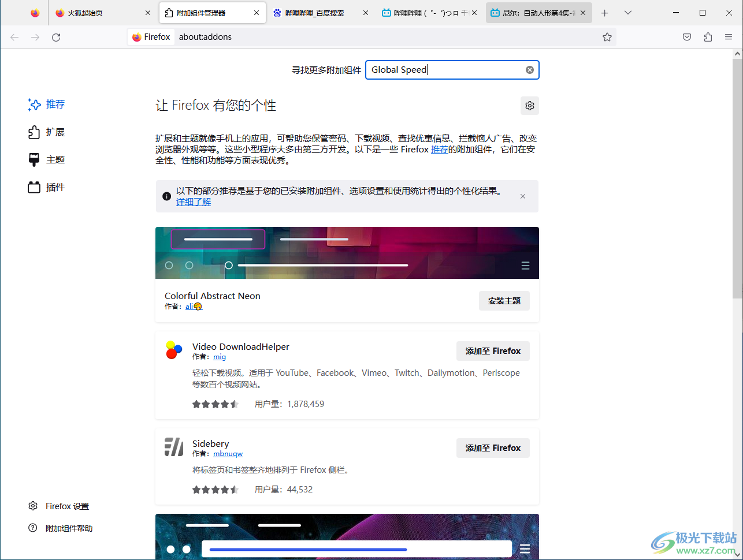This screenshot has height=560, width=743.
Task: Click the Sidebery star rating
Action: tap(216, 490)
